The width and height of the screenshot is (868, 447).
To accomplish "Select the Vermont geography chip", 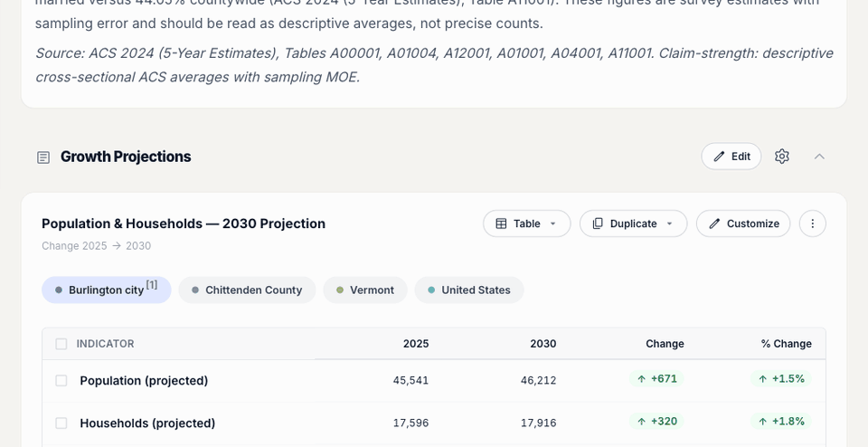I will (x=365, y=290).
